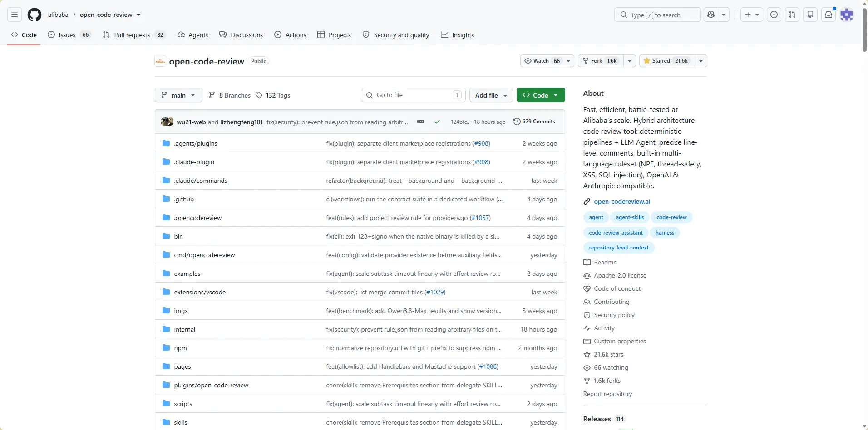Switch to the Pull requests tab

(x=134, y=35)
